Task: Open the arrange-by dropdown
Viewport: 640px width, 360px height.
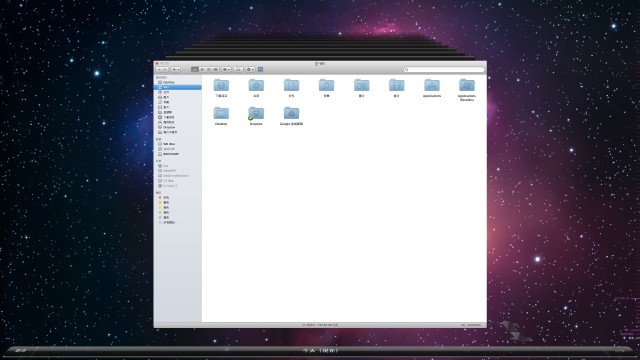Action: click(226, 69)
